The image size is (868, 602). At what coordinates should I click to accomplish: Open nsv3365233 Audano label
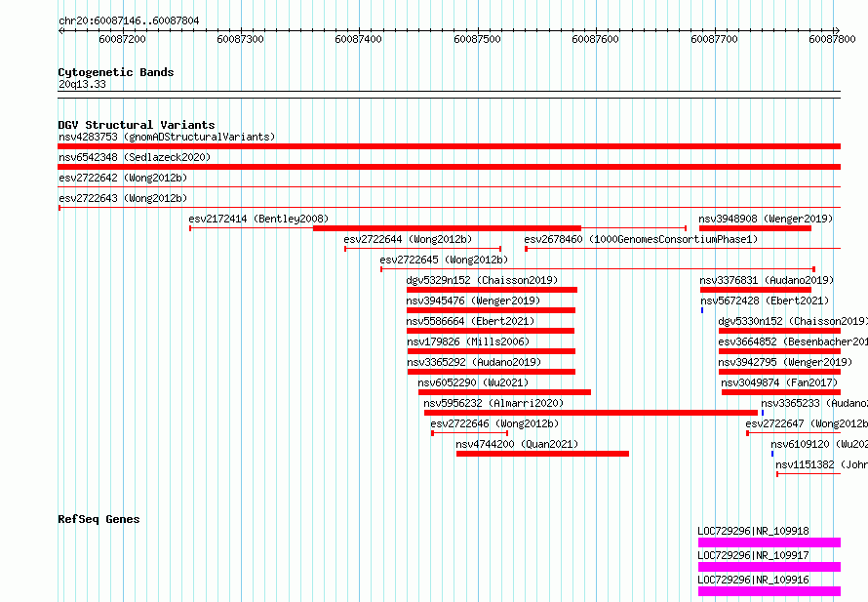pyautogui.click(x=814, y=403)
